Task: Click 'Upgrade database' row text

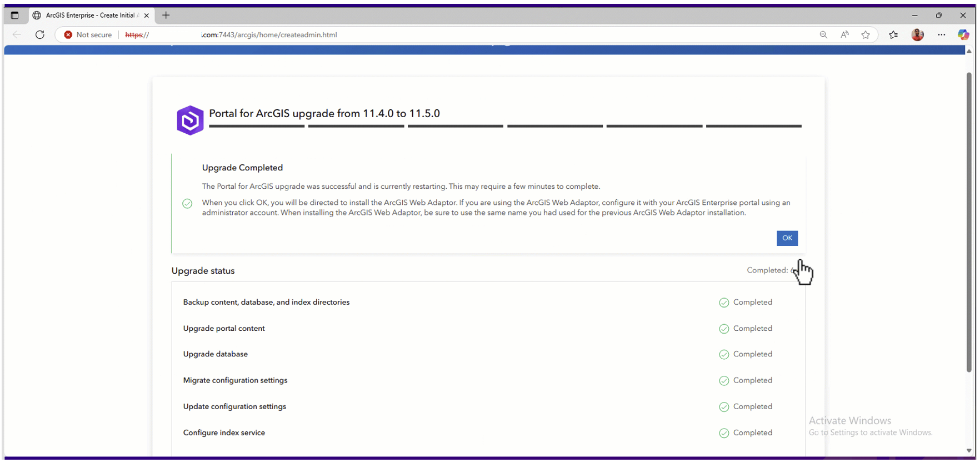Action: [216, 354]
